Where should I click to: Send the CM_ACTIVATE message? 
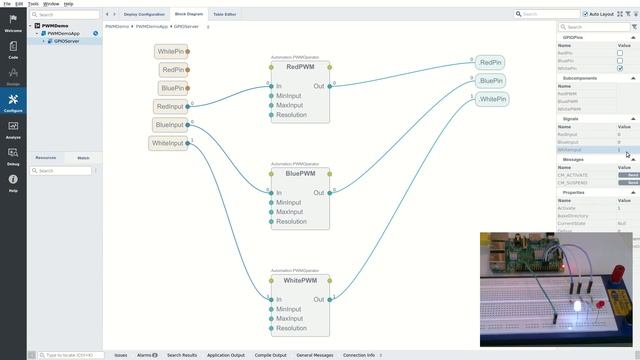pos(629,175)
